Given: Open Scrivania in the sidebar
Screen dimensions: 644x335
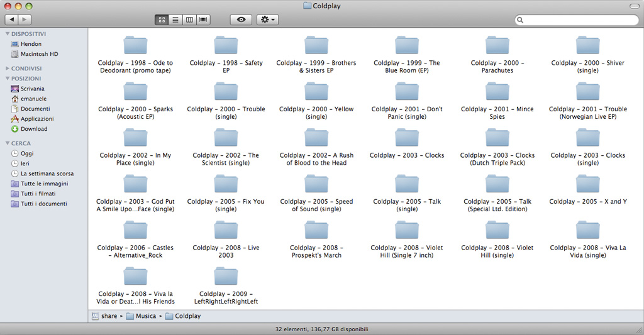Looking at the screenshot, I should 32,89.
